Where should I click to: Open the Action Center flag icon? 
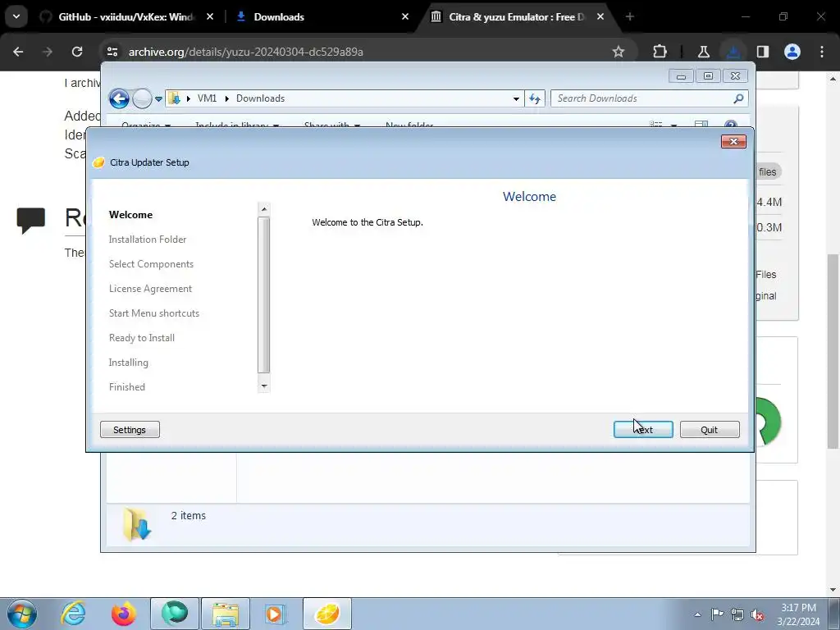(x=717, y=614)
